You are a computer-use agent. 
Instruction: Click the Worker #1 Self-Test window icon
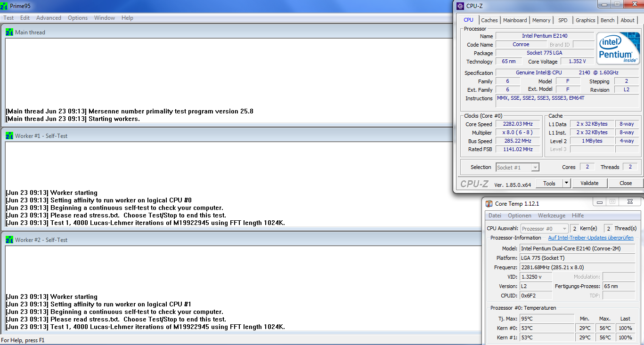(9, 136)
